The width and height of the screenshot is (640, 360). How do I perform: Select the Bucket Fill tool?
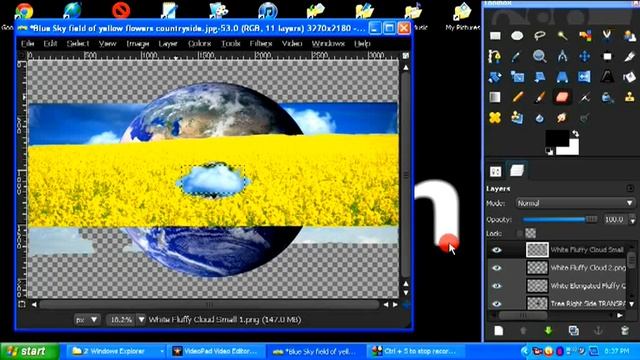pyautogui.click(x=629, y=77)
